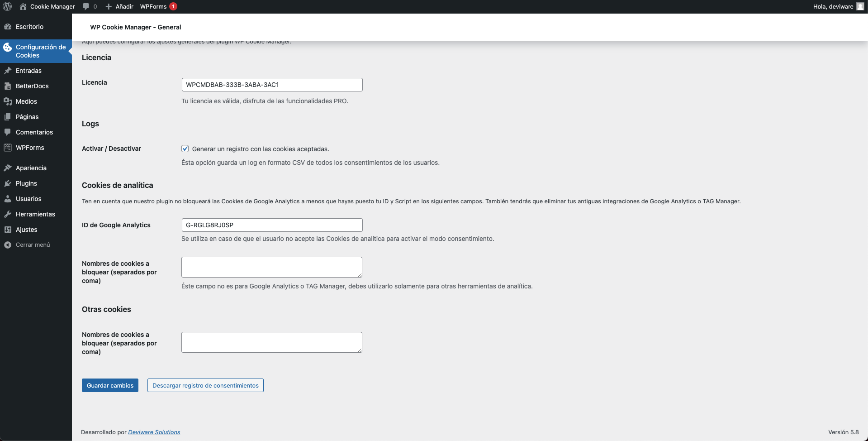Click Descargar registro de consentimientos button

tap(205, 385)
